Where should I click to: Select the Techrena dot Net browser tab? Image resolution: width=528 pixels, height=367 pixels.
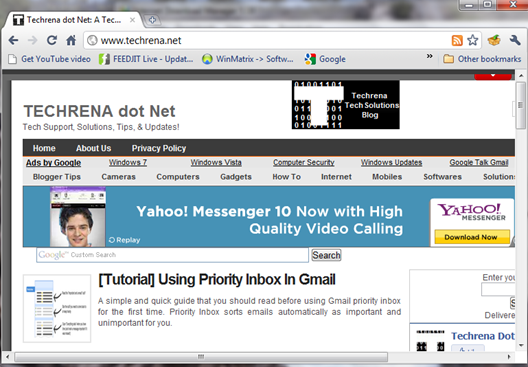tap(73, 20)
